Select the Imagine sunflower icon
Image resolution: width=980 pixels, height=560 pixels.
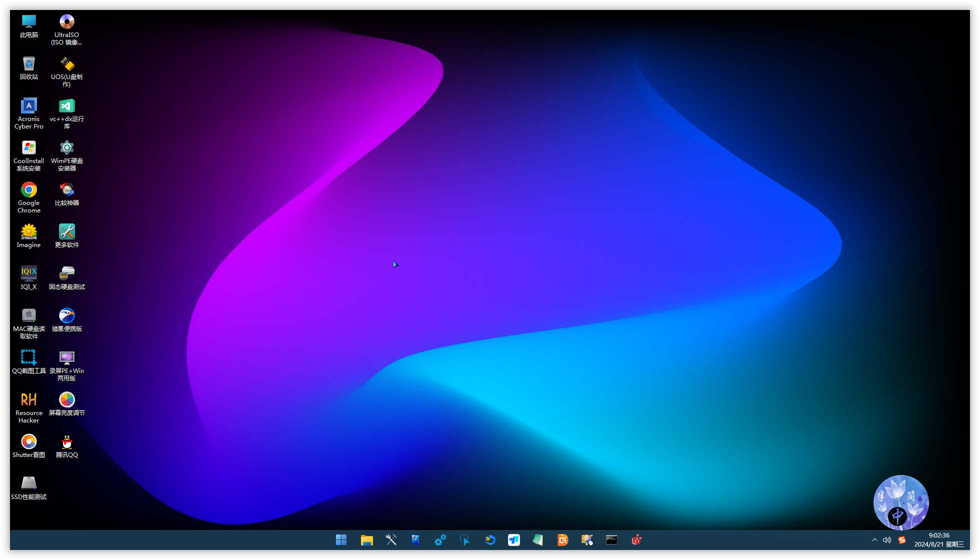tap(29, 236)
